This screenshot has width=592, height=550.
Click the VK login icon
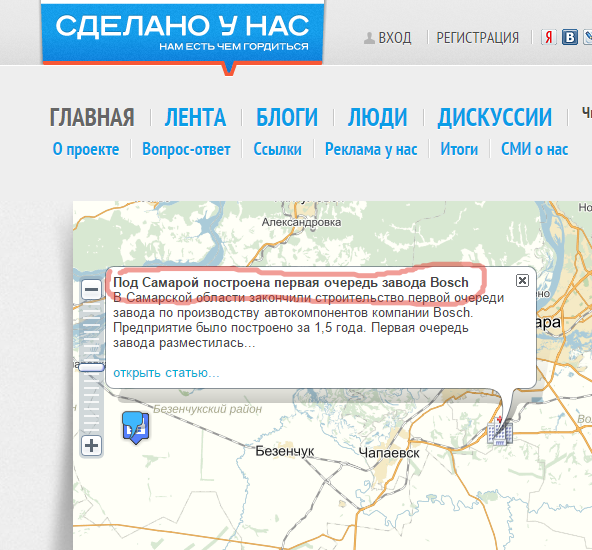tap(570, 37)
